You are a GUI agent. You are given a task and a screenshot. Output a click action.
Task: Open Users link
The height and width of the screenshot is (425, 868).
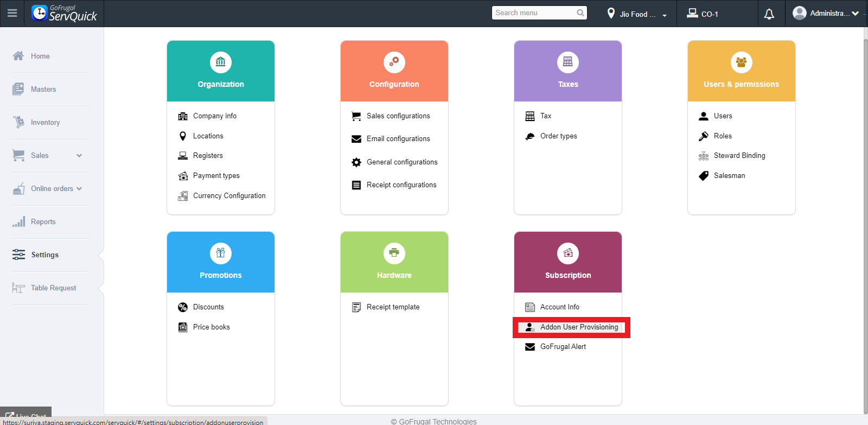pyautogui.click(x=723, y=116)
